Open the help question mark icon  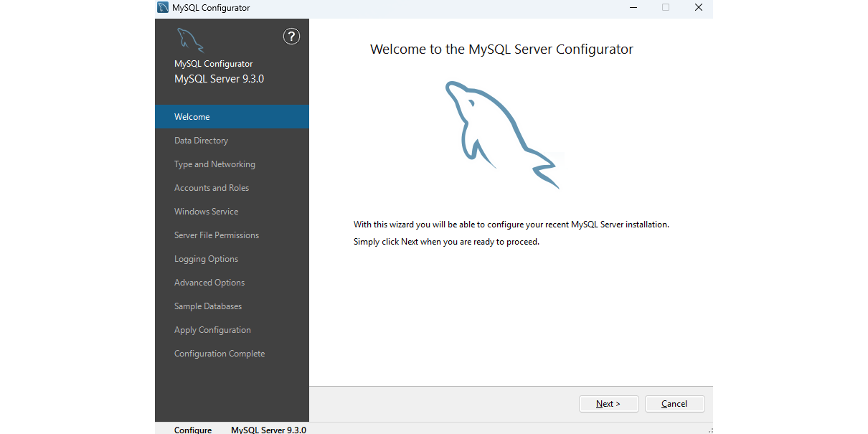291,37
